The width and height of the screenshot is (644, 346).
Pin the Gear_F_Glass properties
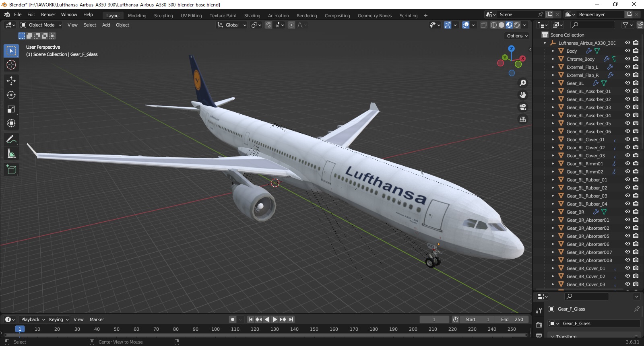[636, 309]
